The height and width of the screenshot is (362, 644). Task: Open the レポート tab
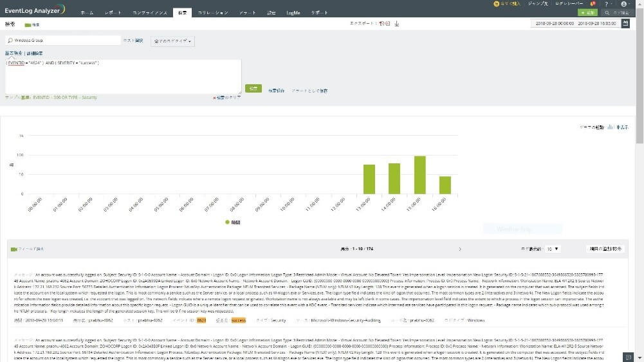[113, 13]
